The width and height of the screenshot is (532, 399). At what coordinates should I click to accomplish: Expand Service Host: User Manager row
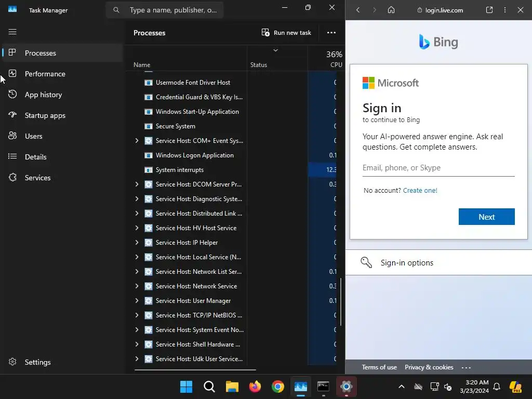[x=137, y=301]
